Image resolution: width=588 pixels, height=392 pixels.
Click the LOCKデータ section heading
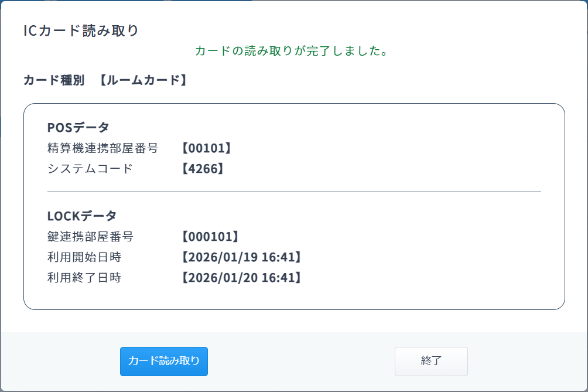click(82, 216)
